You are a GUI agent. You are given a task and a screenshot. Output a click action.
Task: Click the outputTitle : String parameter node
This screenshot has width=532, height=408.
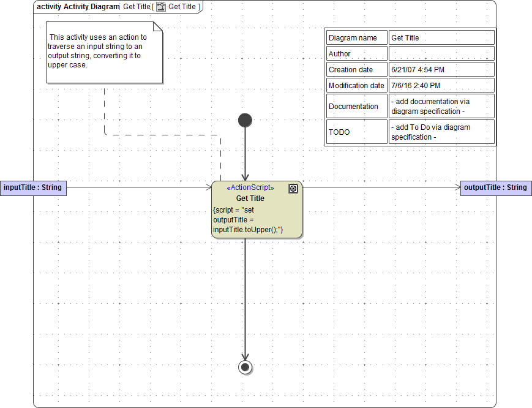click(x=496, y=187)
